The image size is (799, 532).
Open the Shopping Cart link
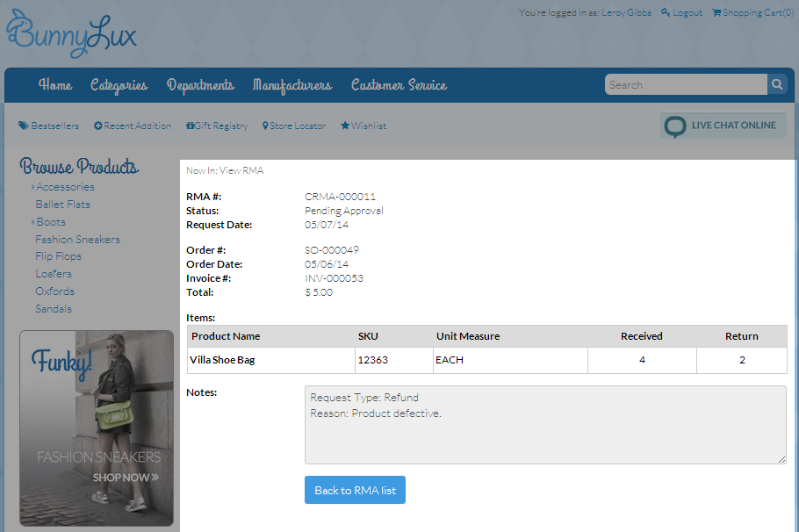coord(752,12)
